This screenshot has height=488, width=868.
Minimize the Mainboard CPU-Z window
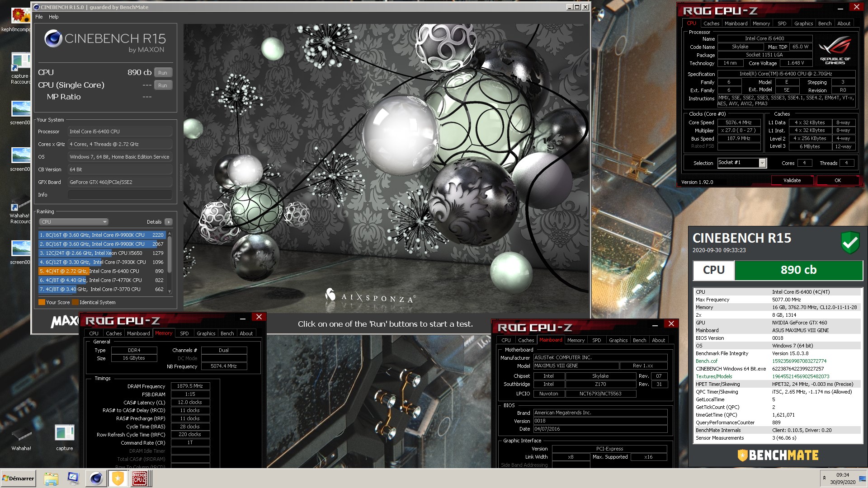tap(655, 325)
